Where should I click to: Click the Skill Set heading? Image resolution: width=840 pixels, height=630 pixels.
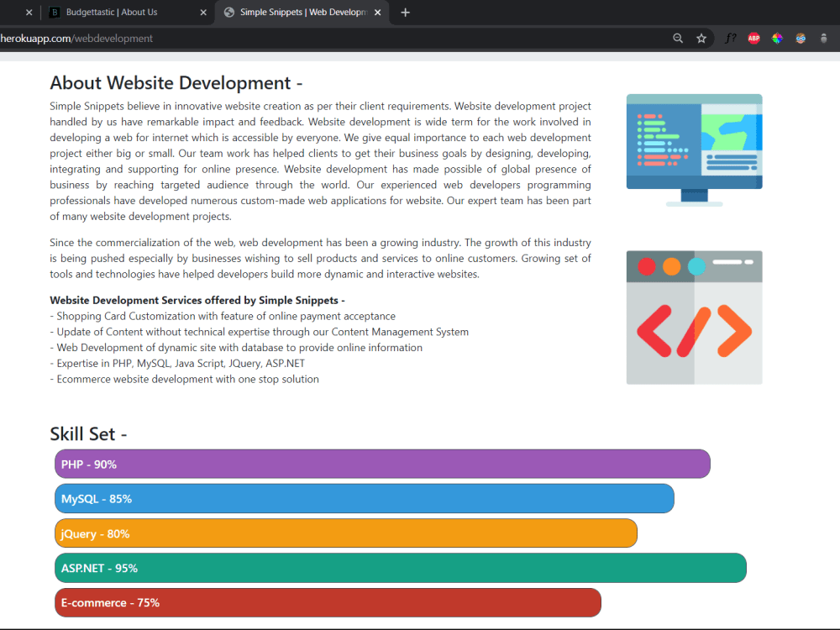coord(88,434)
